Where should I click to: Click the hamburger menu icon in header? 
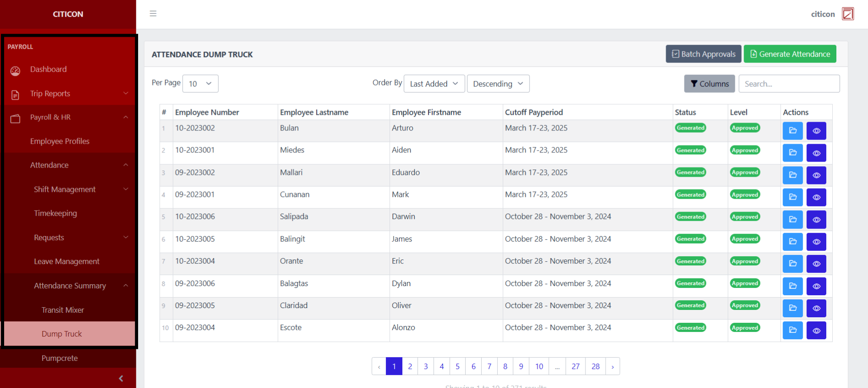click(153, 14)
